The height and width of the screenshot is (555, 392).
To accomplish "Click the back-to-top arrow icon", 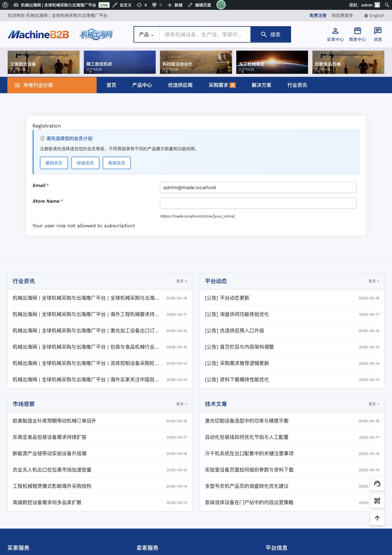I will (x=377, y=518).
